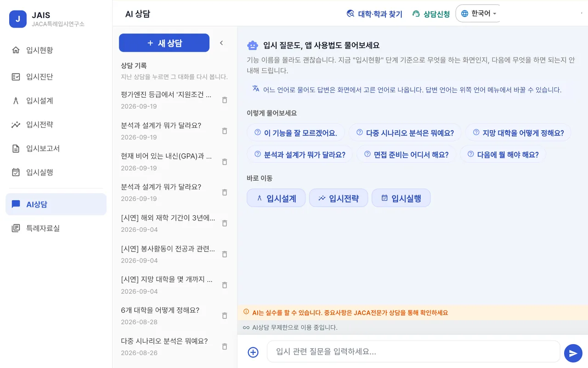
Task: Open sidebar 입시설계 menu item
Action: [x=56, y=101]
